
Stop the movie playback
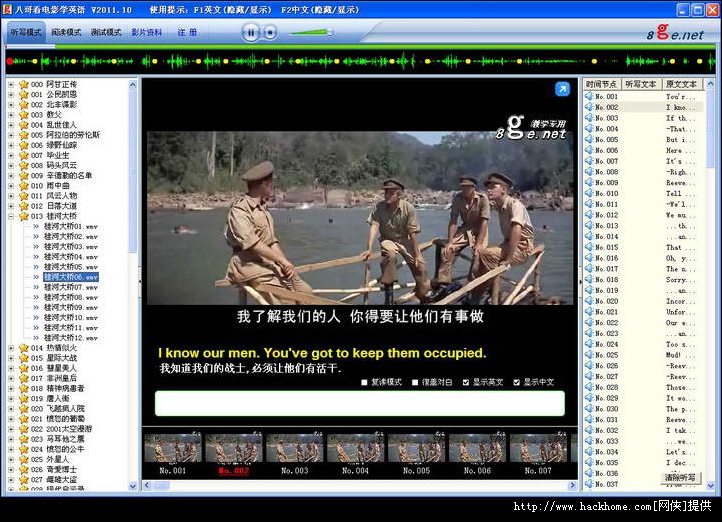(270, 33)
